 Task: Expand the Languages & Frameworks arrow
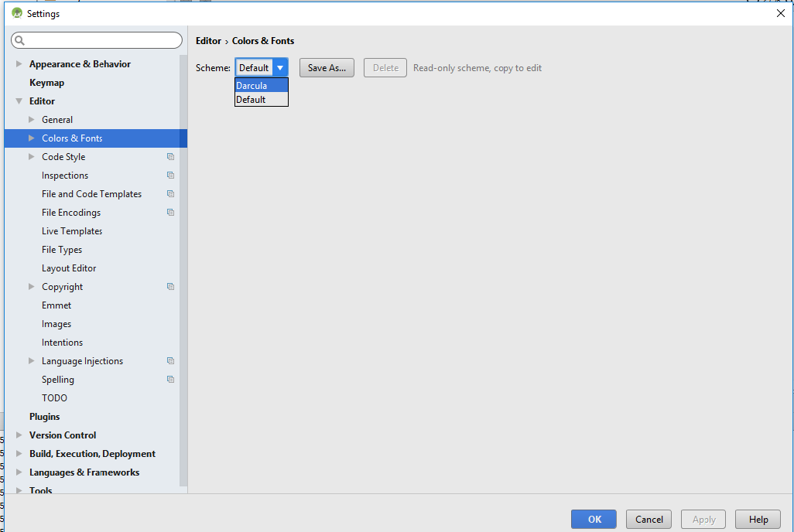(19, 472)
